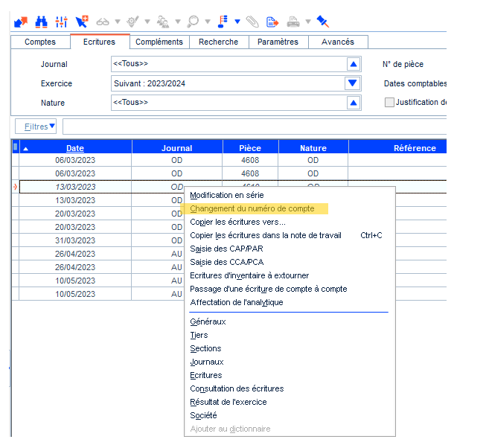The height and width of the screenshot is (448, 489).
Task: Click the filter text field beside Filtres
Action: pos(253,127)
